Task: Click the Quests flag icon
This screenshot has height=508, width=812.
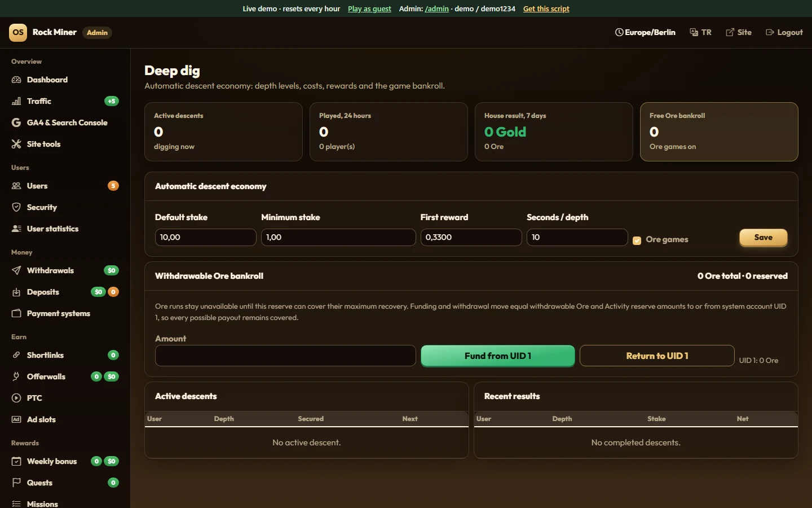Action: tap(16, 483)
